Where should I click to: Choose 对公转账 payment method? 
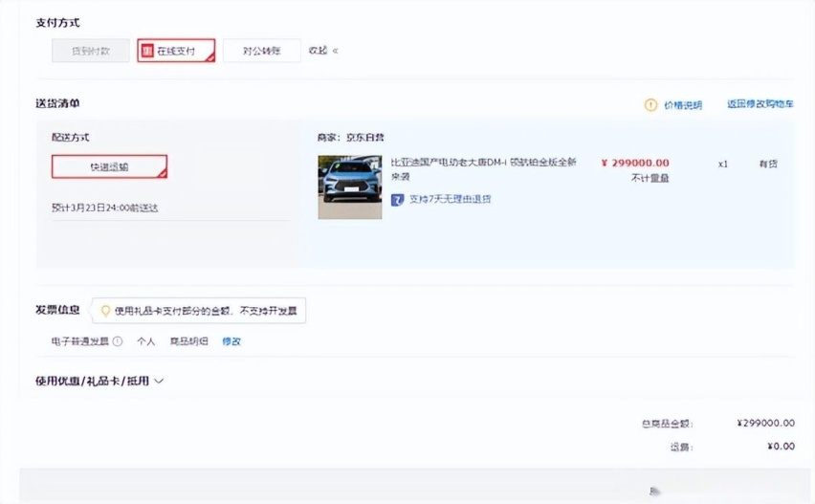pos(262,51)
